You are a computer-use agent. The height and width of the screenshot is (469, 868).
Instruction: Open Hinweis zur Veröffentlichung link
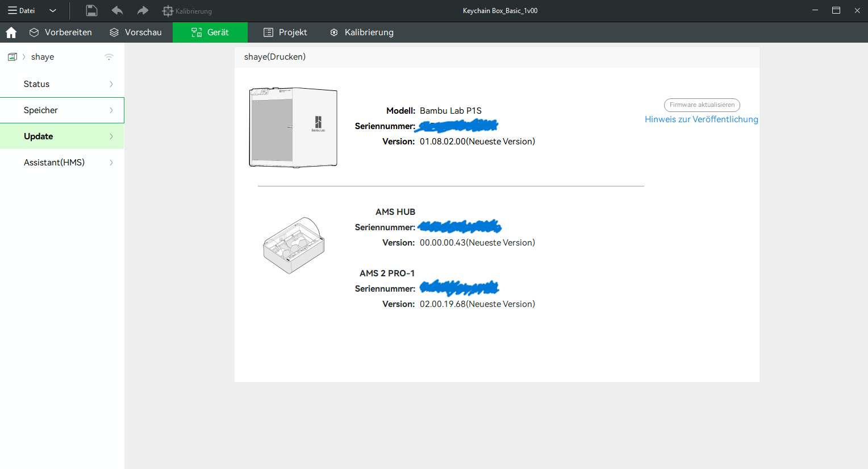702,119
